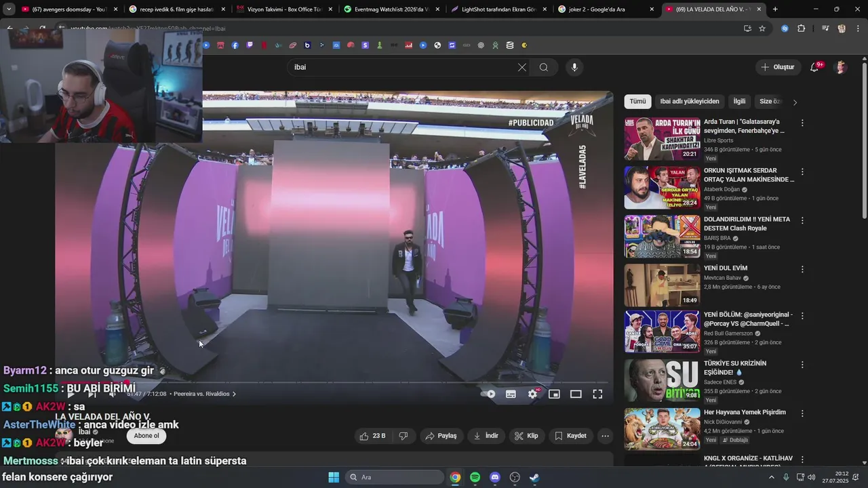The width and height of the screenshot is (868, 488).
Task: Select the Tümü filter chip
Action: (x=637, y=102)
